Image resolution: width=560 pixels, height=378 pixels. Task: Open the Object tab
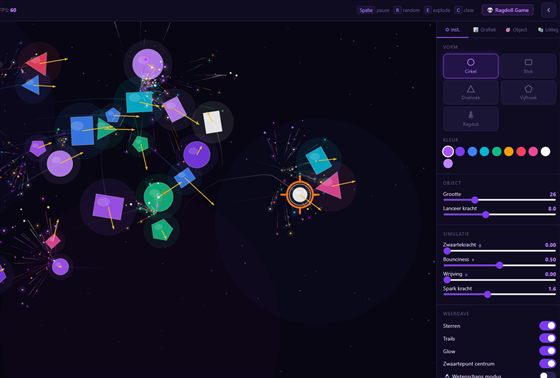tap(516, 30)
